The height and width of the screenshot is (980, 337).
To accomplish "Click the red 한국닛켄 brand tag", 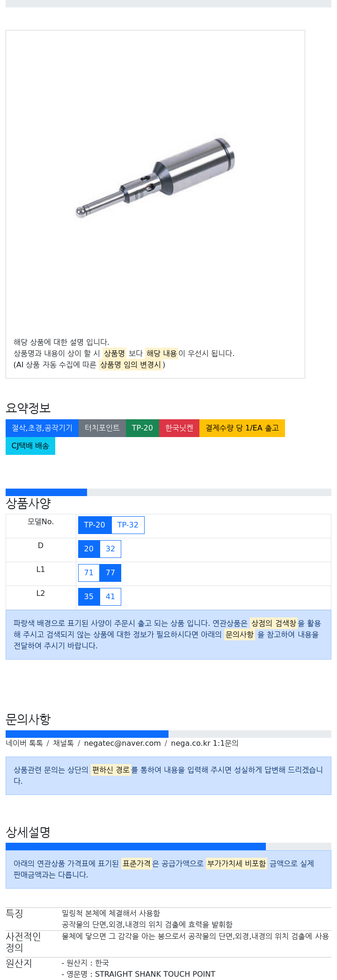I will click(179, 428).
